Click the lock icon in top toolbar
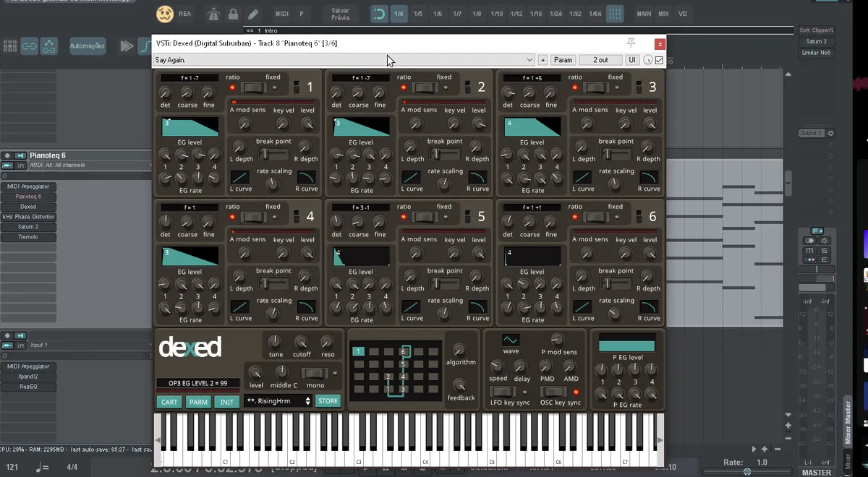Viewport: 868px width, 477px height. (233, 14)
